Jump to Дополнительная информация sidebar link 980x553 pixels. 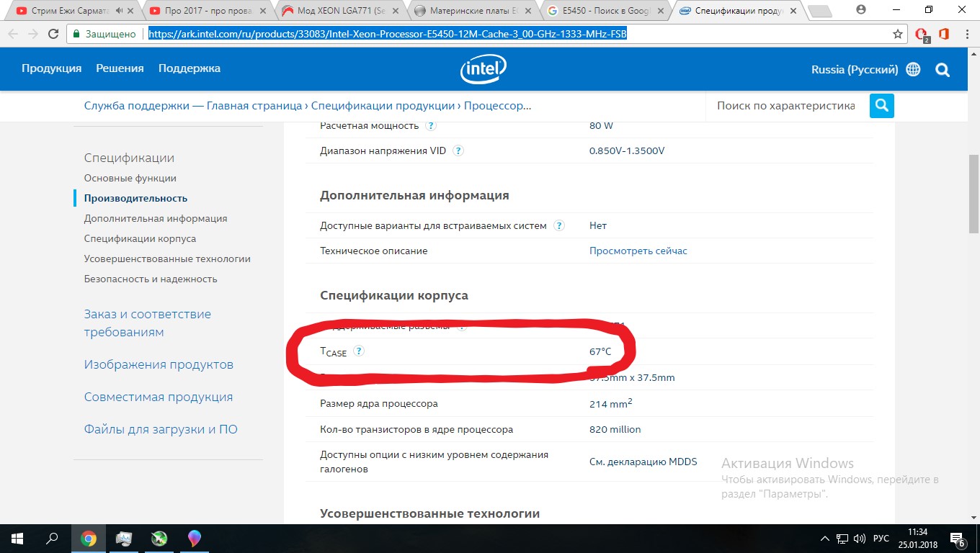coord(156,218)
